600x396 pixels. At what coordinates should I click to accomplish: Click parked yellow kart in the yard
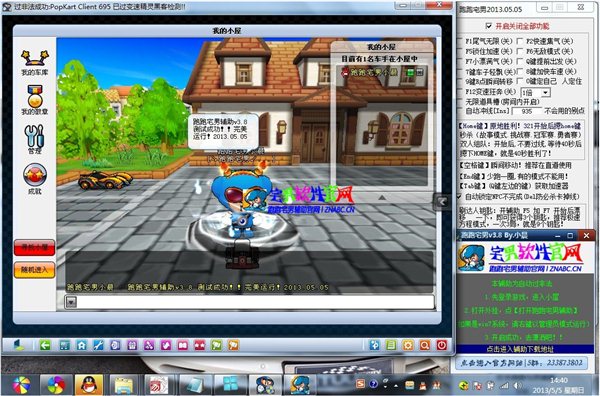[105, 180]
